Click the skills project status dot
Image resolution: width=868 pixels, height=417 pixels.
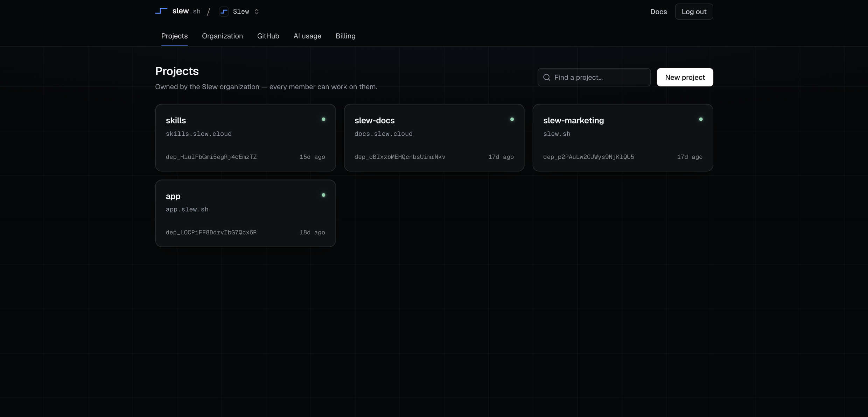323,119
